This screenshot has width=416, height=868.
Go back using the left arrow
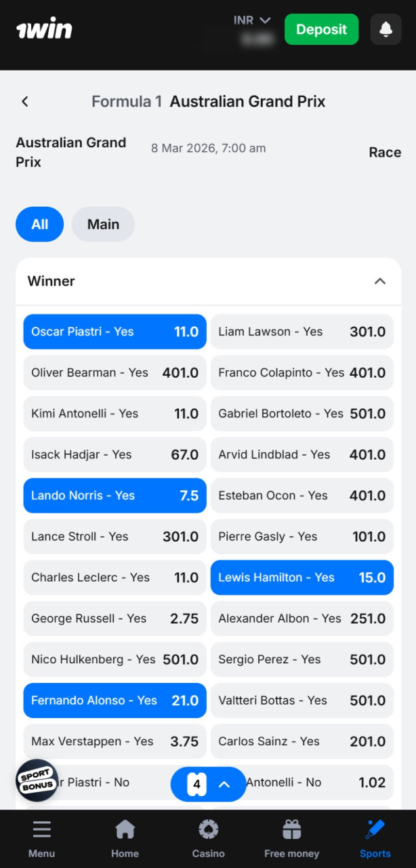[24, 101]
